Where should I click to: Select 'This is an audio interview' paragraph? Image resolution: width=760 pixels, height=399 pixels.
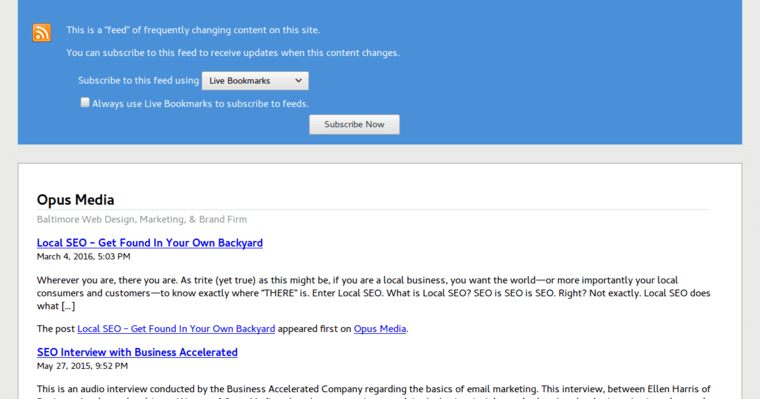[x=374, y=393]
